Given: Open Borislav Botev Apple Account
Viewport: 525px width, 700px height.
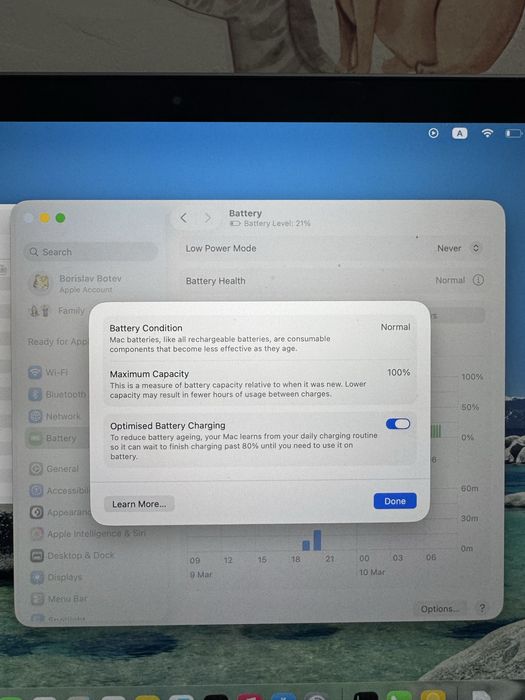Looking at the screenshot, I should [76, 283].
